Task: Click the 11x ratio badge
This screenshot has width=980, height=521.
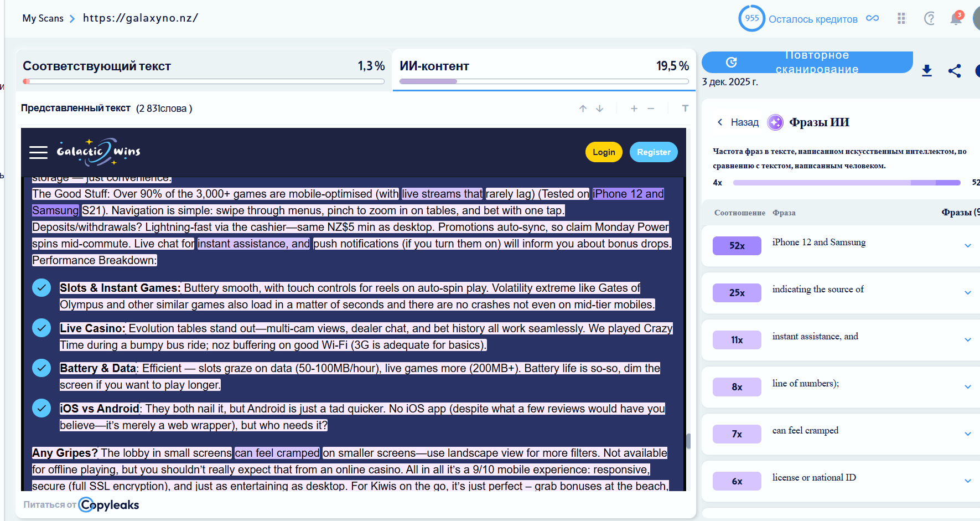Action: 737,340
